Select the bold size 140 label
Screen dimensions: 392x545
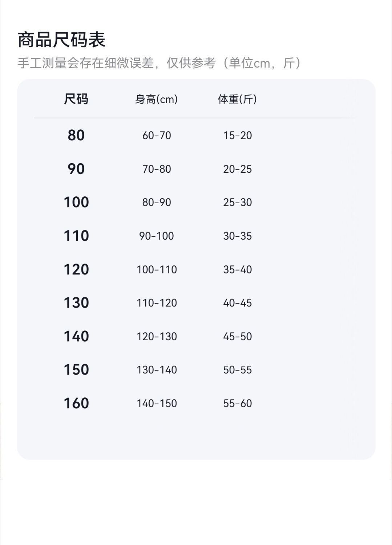(76, 336)
